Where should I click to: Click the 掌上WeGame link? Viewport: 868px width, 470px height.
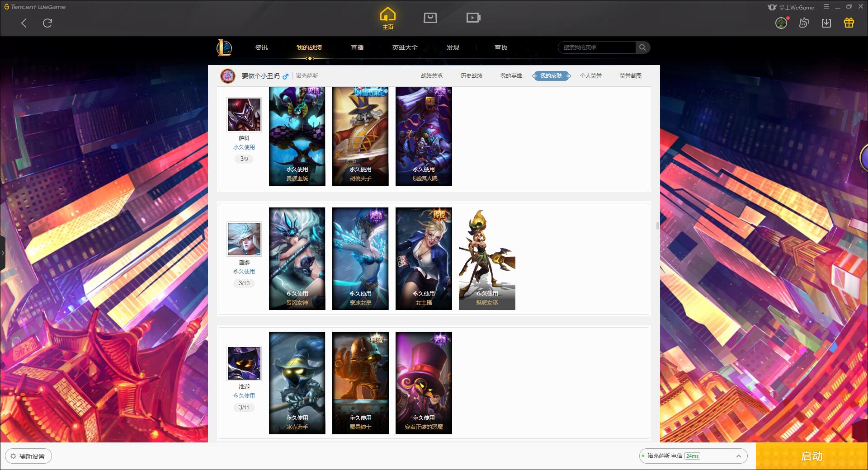point(791,7)
